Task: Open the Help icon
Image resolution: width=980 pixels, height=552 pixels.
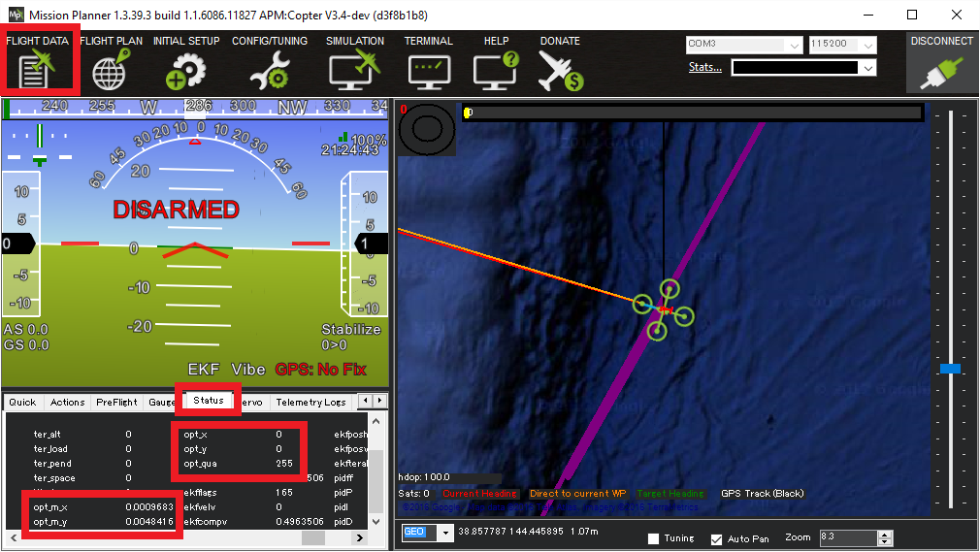Action: point(496,71)
